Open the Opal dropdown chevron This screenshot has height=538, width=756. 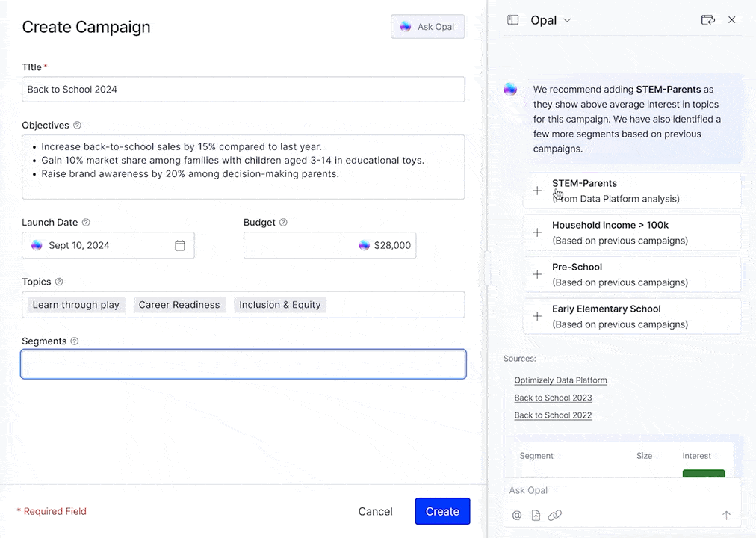click(567, 21)
